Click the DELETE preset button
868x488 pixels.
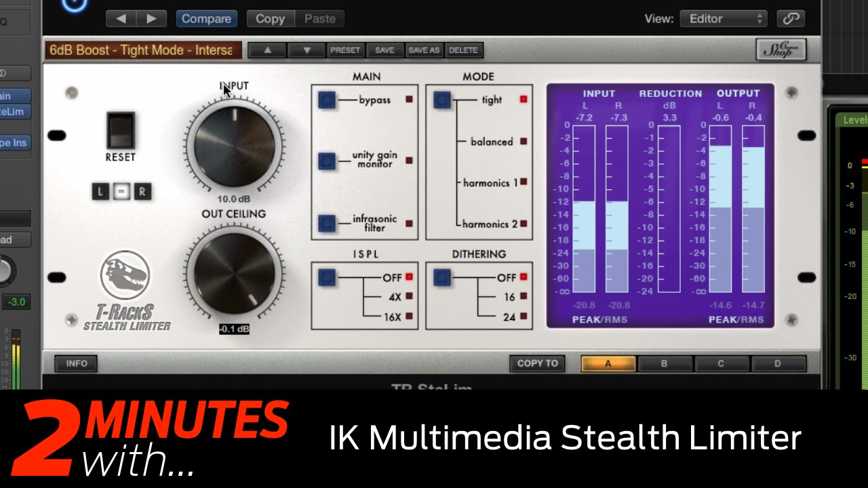(463, 50)
